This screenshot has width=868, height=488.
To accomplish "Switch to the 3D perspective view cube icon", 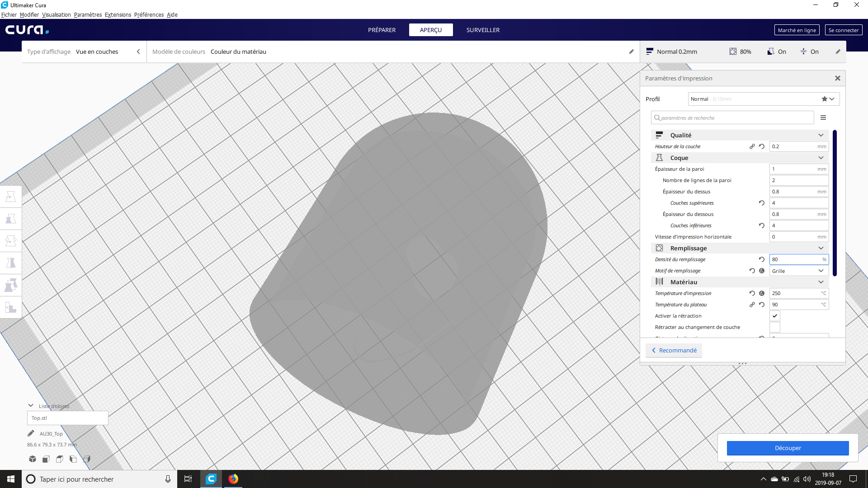I will pos(33,459).
